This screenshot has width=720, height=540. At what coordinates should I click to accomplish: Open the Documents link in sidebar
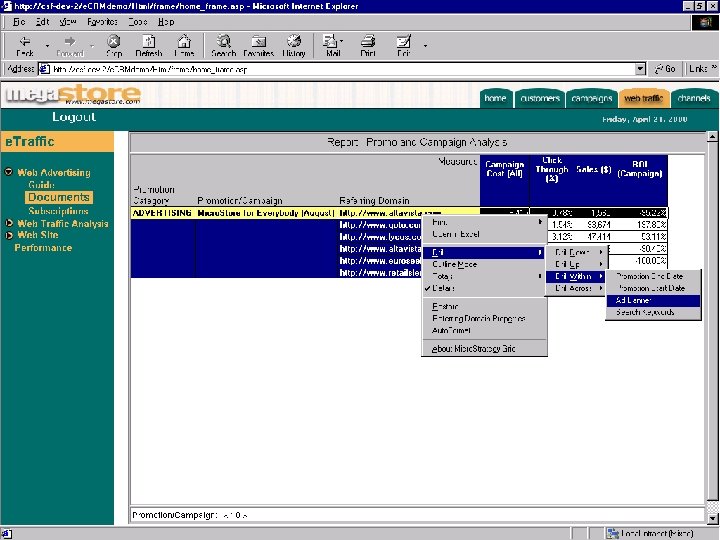point(59,197)
